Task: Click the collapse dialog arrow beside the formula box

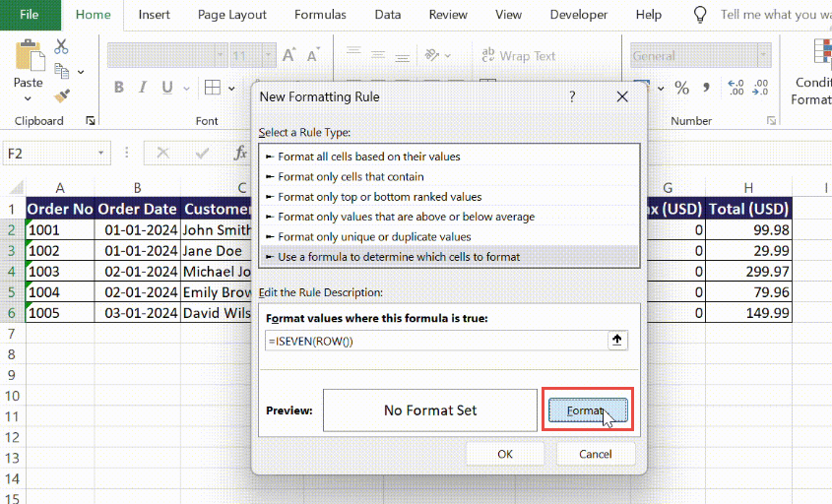Action: coord(617,340)
